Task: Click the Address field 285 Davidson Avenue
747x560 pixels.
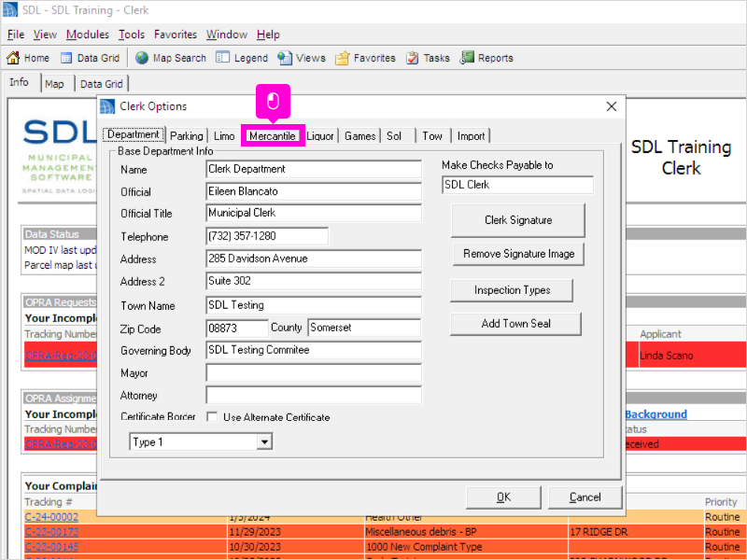Action: [x=314, y=259]
